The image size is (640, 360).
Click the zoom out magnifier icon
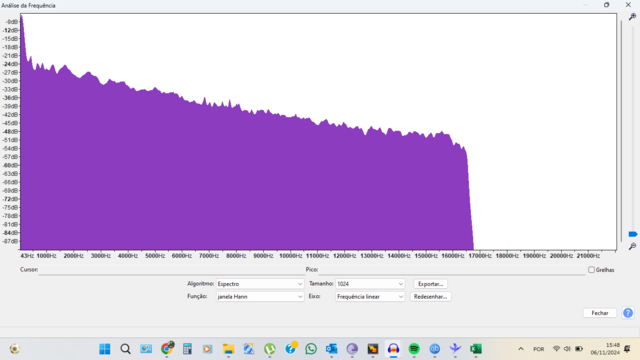632,246
